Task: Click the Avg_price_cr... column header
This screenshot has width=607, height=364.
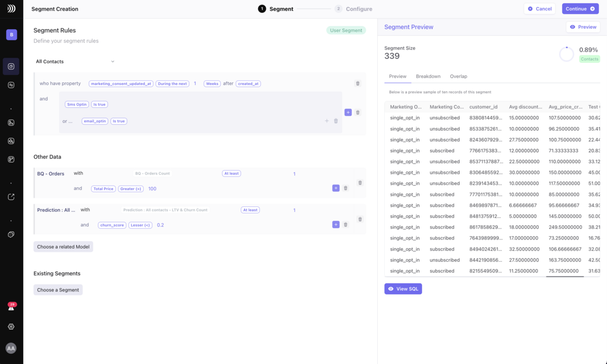Action: tap(565, 107)
